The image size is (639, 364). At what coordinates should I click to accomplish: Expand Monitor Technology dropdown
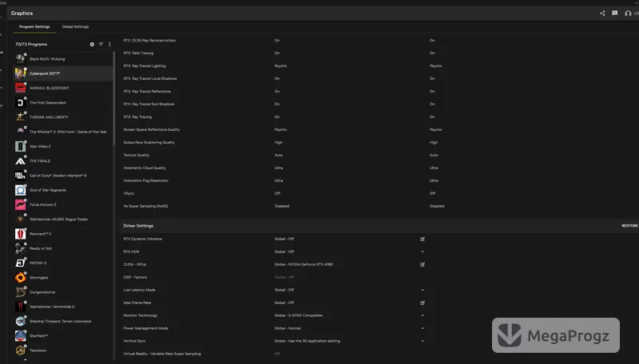[x=423, y=315]
